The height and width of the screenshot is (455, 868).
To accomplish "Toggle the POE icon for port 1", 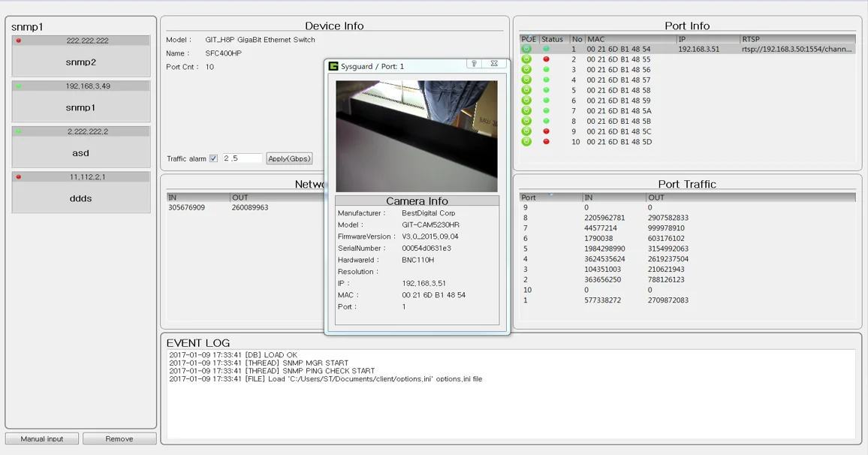I will tap(526, 49).
